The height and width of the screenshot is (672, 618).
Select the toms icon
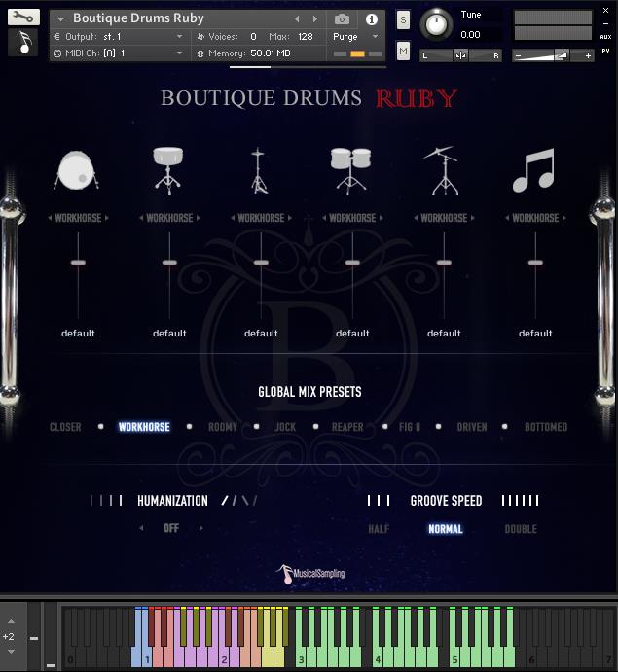pyautogui.click(x=350, y=170)
